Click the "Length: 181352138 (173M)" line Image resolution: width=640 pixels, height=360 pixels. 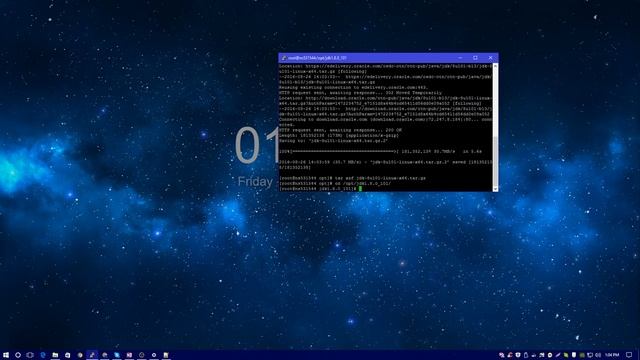point(339,135)
